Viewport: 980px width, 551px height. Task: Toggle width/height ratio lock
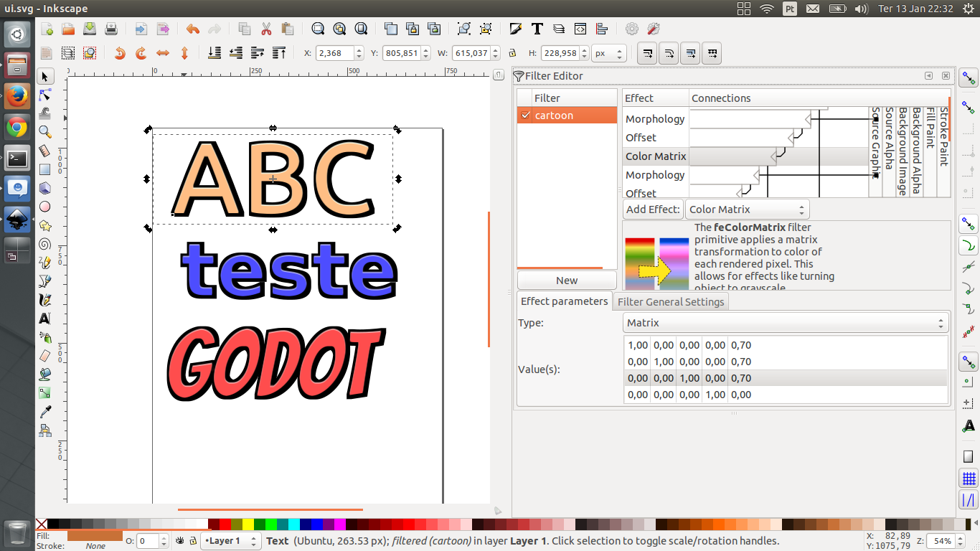pos(512,53)
